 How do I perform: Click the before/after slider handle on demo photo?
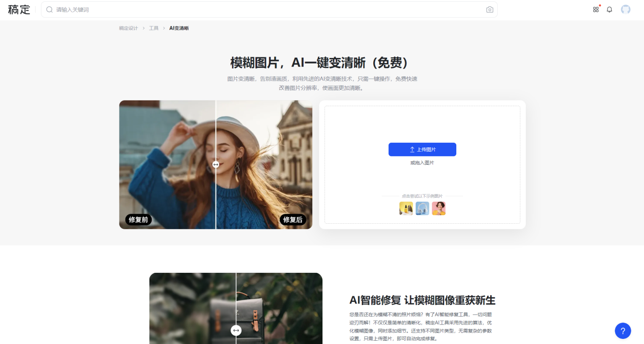(216, 164)
